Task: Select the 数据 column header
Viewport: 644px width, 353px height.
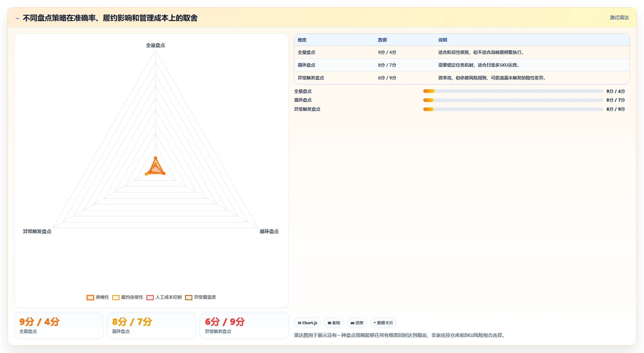Action: pyautogui.click(x=382, y=40)
